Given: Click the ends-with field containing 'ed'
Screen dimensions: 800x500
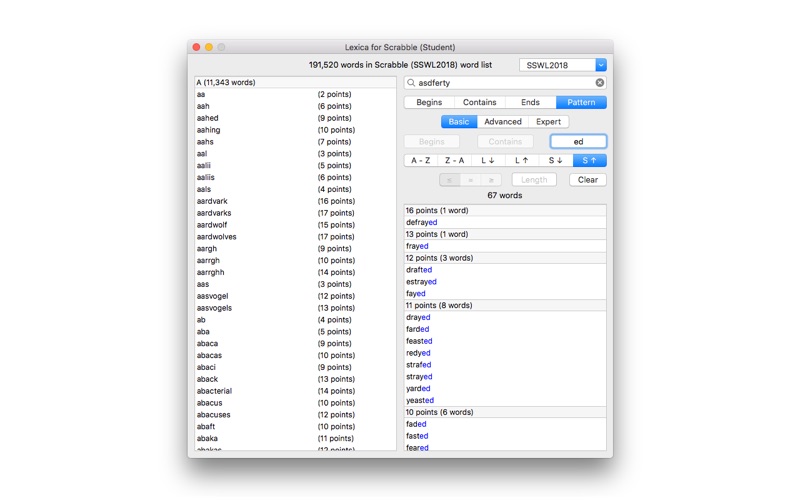Looking at the screenshot, I should 578,141.
